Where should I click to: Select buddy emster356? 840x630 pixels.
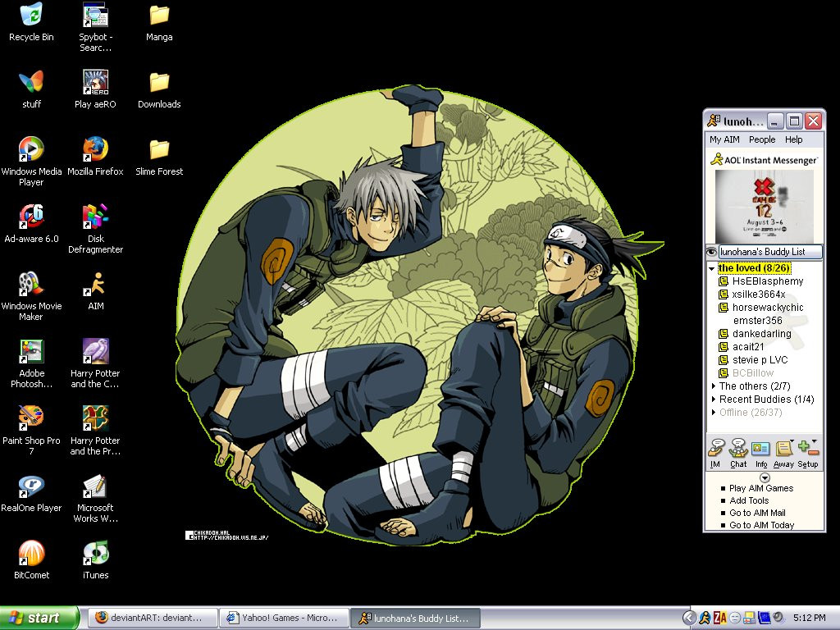(757, 321)
